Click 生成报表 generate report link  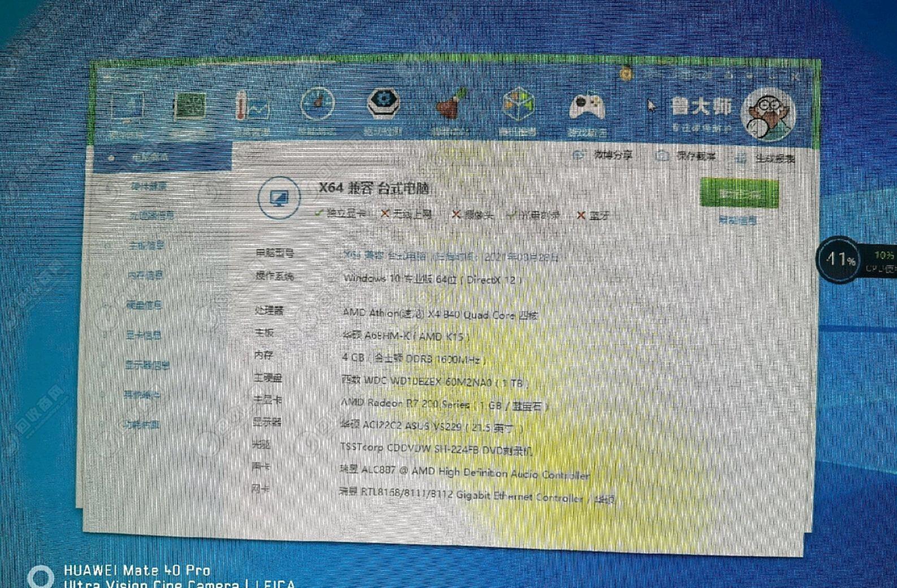pos(765,159)
